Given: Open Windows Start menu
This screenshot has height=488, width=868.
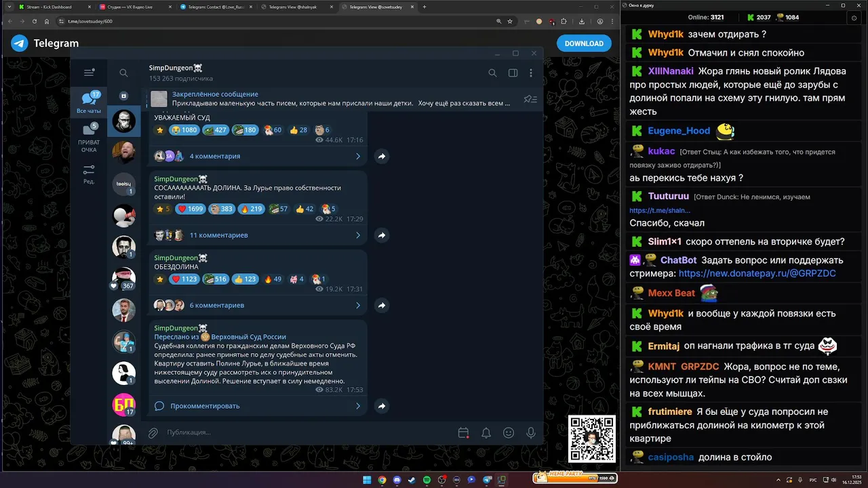Looking at the screenshot, I should pyautogui.click(x=367, y=480).
